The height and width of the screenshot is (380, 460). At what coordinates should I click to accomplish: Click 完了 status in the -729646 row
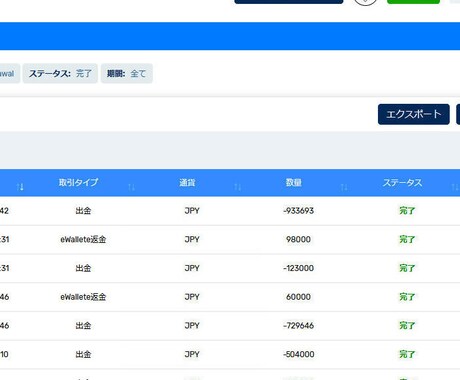coord(407,325)
